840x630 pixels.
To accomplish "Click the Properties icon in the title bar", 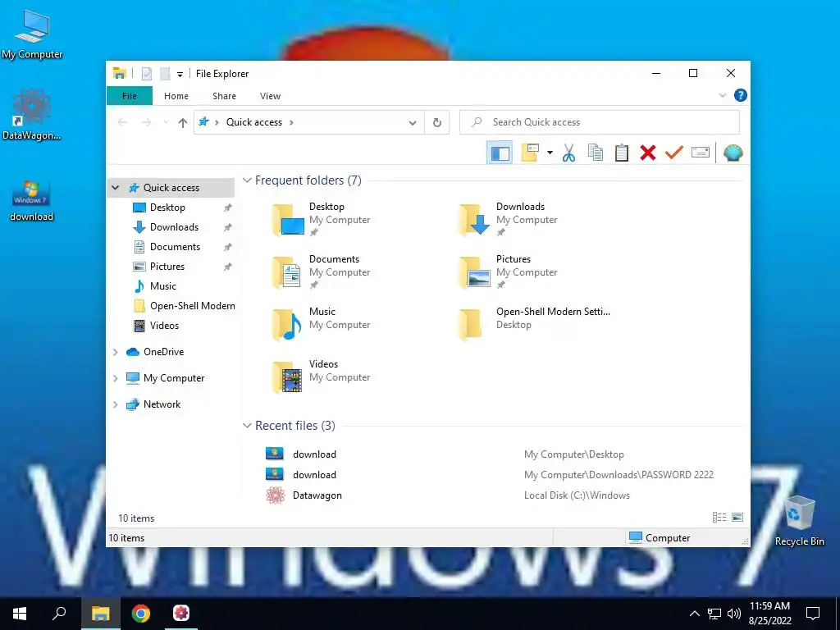I will (x=147, y=73).
